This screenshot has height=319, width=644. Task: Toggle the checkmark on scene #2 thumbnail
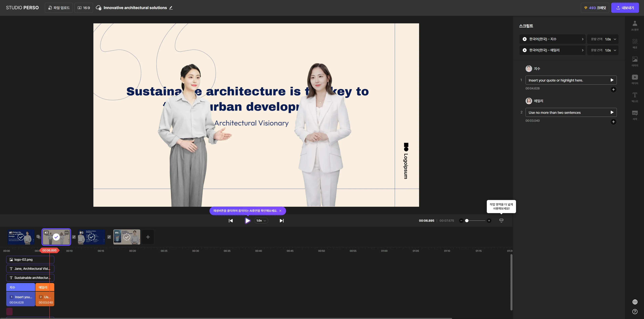pyautogui.click(x=56, y=237)
